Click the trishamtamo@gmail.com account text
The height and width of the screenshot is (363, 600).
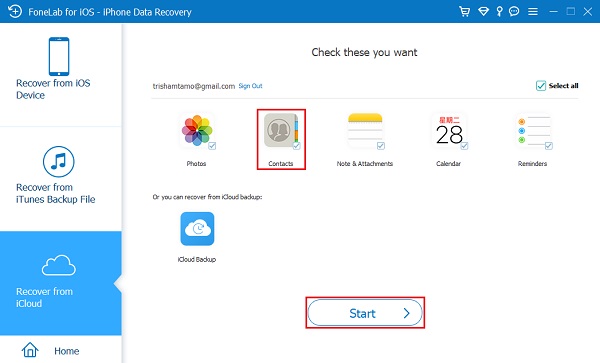[x=194, y=86]
